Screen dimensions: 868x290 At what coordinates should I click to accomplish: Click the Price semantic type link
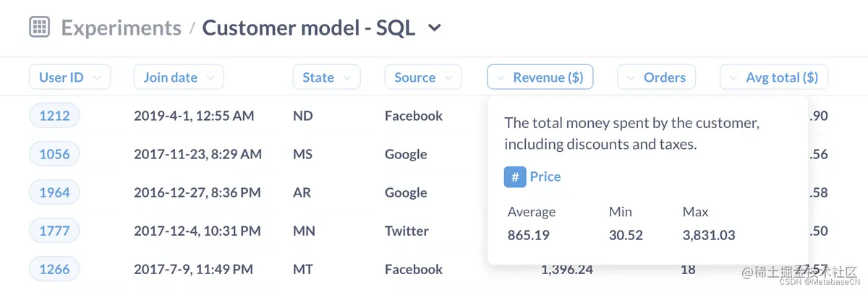point(545,176)
